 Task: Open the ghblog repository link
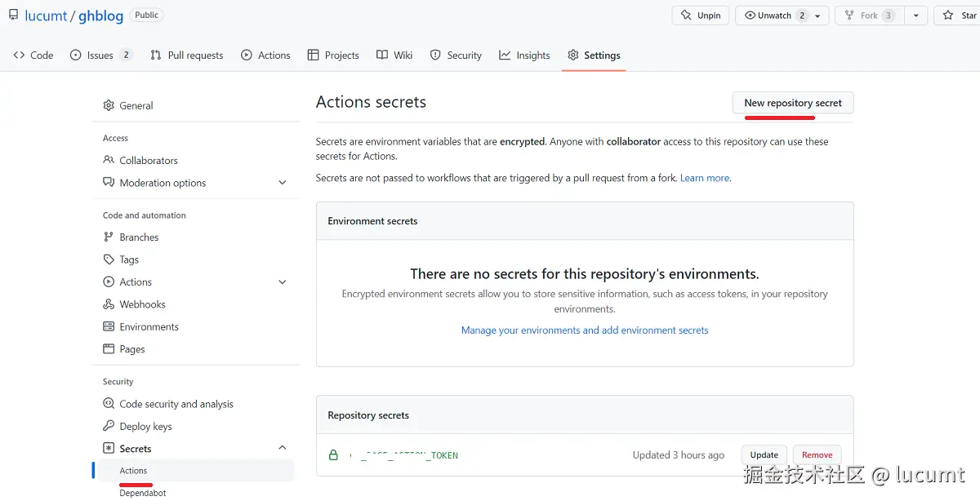(x=101, y=16)
